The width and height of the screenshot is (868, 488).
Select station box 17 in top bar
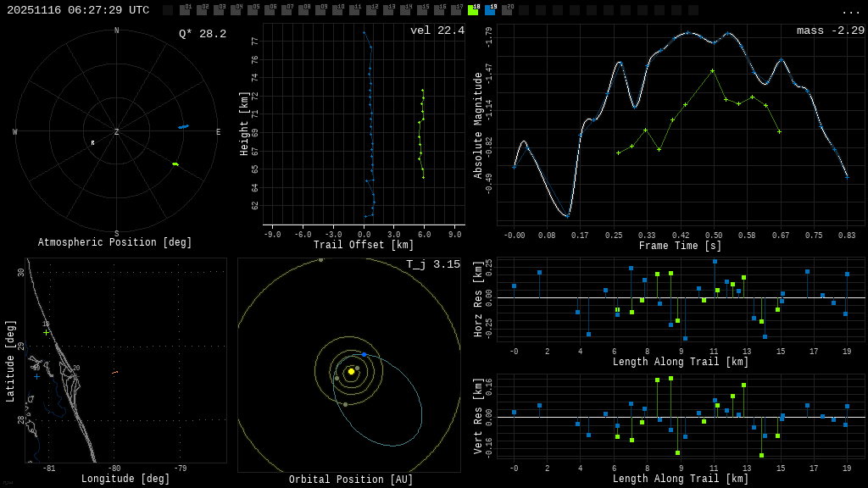point(456,10)
